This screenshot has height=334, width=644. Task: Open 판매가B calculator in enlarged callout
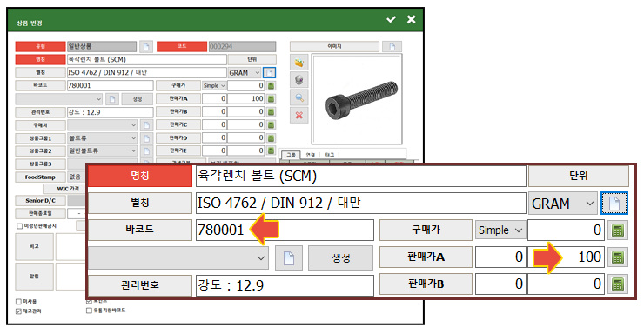[617, 284]
